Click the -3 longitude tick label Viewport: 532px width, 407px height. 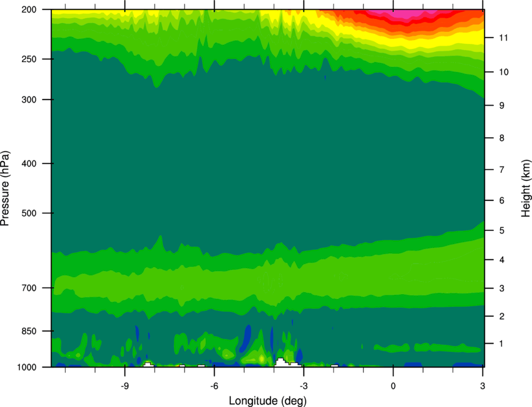click(x=304, y=386)
